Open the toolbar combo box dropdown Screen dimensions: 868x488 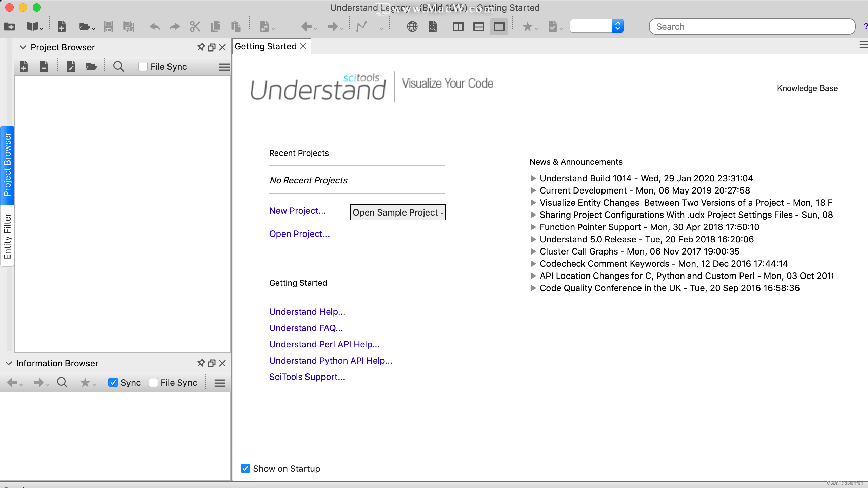click(617, 26)
